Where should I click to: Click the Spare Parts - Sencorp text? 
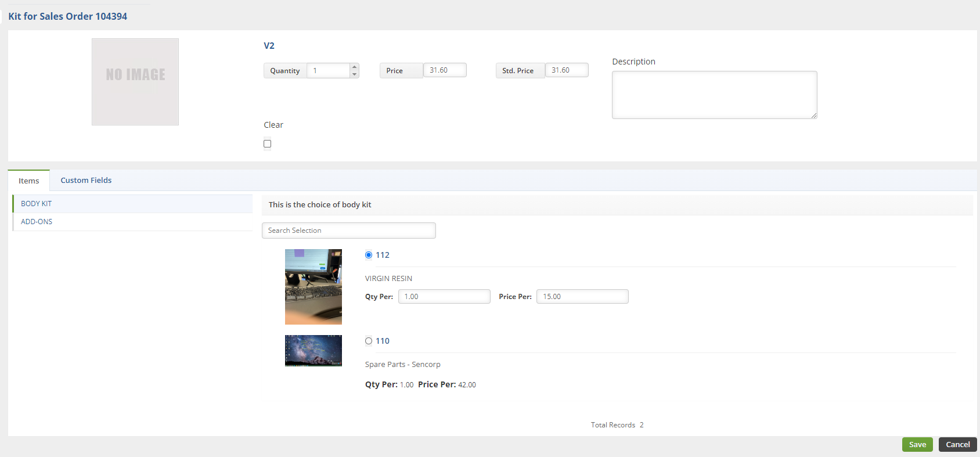[x=403, y=365]
